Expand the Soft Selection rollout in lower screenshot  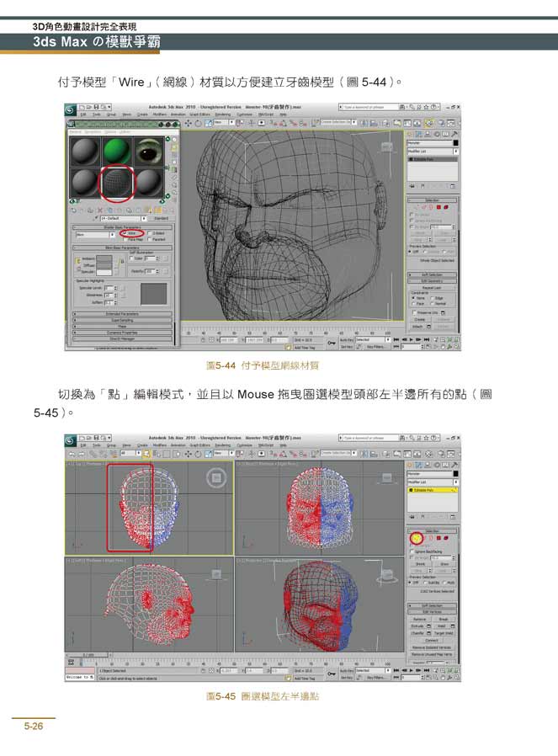432,605
